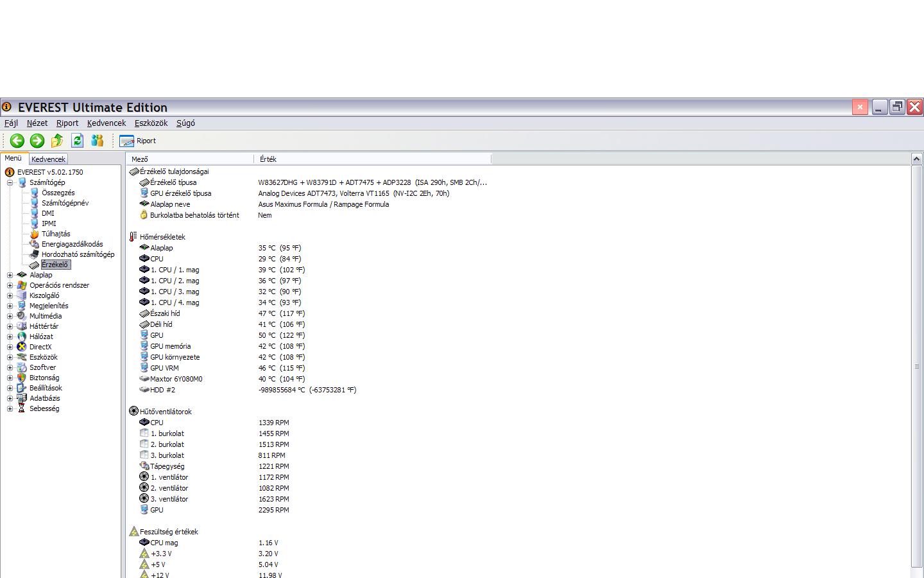Click the shield icon next to Biztonság
The image size is (924, 578).
tap(22, 378)
